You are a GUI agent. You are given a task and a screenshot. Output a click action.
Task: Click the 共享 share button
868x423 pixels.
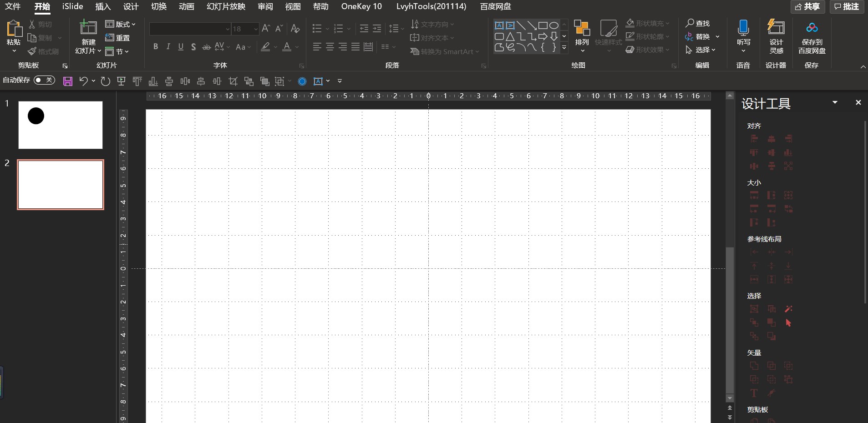pos(807,6)
